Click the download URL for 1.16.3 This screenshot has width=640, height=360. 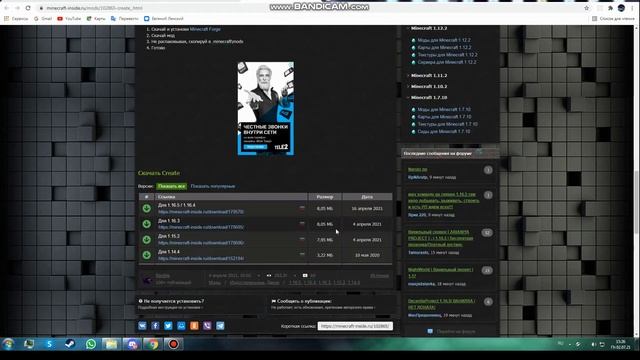coord(201,227)
